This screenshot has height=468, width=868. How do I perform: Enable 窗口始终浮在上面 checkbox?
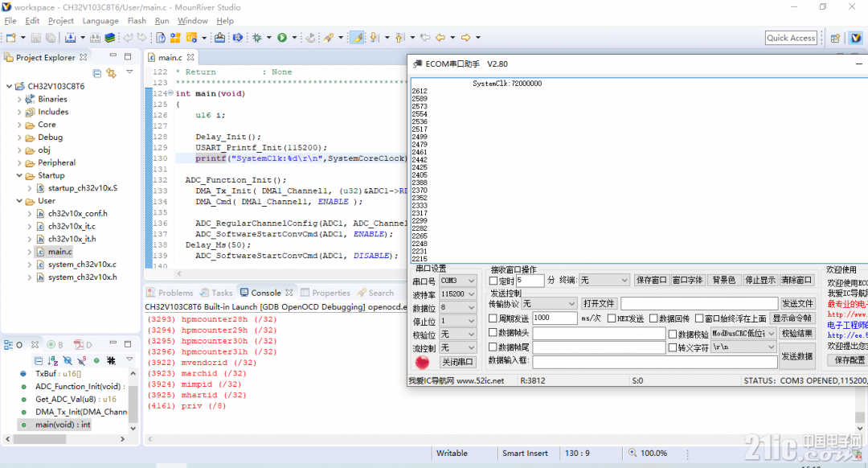click(x=699, y=318)
